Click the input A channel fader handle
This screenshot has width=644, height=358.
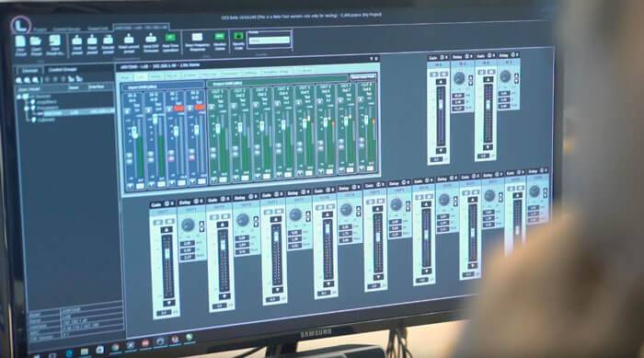tap(134, 133)
